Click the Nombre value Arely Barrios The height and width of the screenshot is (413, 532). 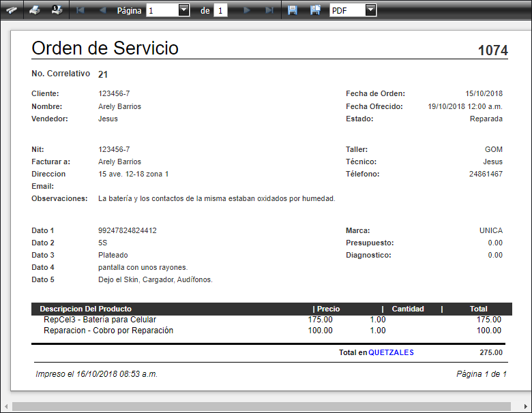119,106
